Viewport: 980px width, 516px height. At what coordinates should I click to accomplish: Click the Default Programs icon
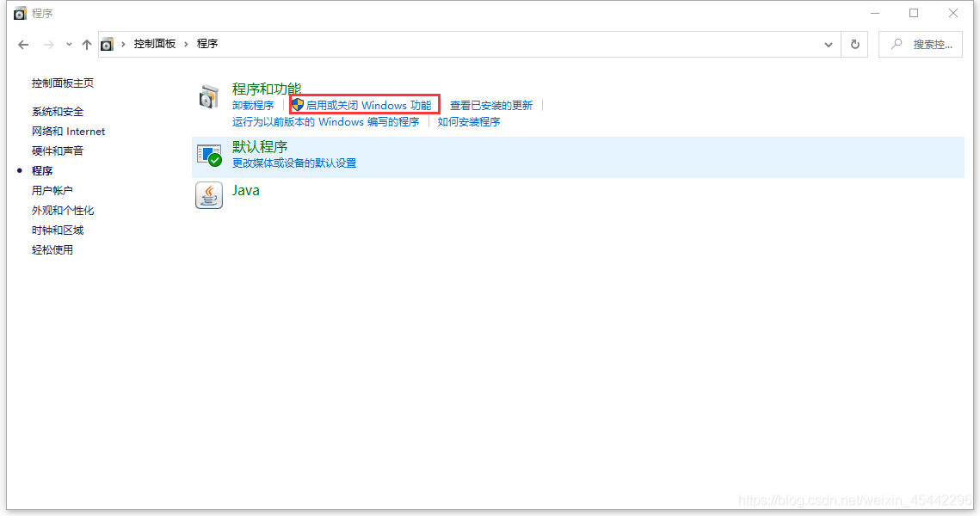pos(209,155)
